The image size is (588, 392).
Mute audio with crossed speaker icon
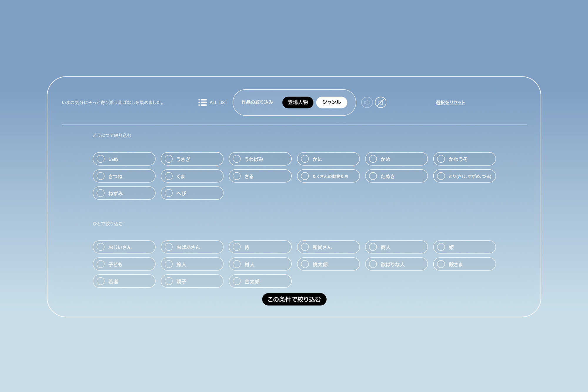[380, 102]
